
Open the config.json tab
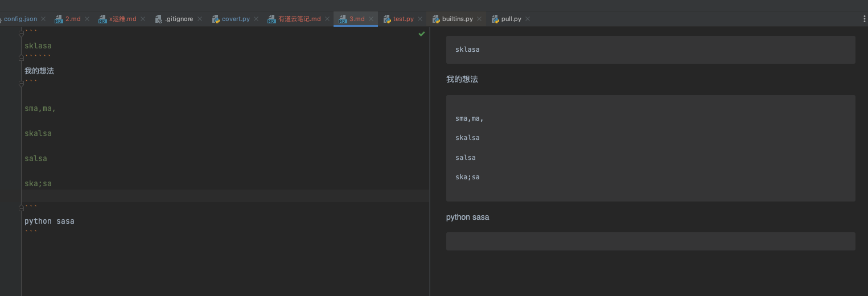point(20,19)
